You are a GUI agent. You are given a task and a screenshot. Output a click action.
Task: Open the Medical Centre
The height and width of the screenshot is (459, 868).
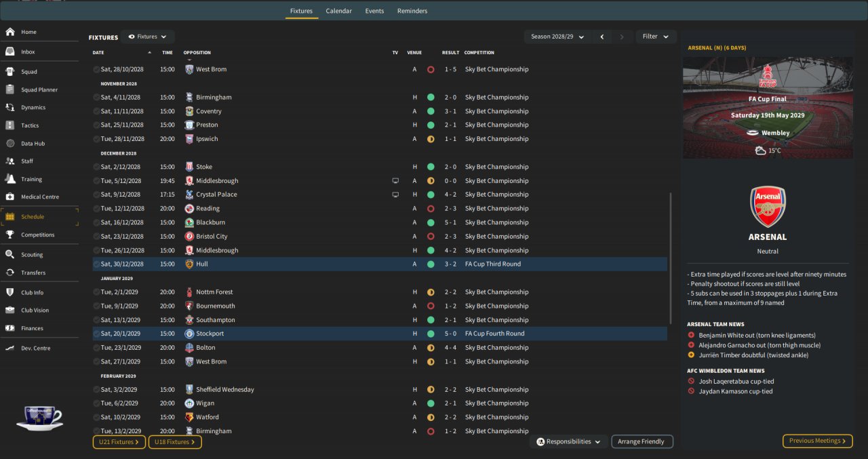[x=40, y=197]
